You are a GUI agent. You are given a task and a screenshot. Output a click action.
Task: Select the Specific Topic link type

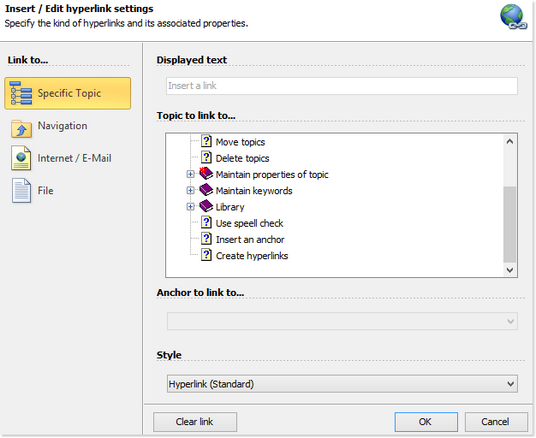(67, 93)
